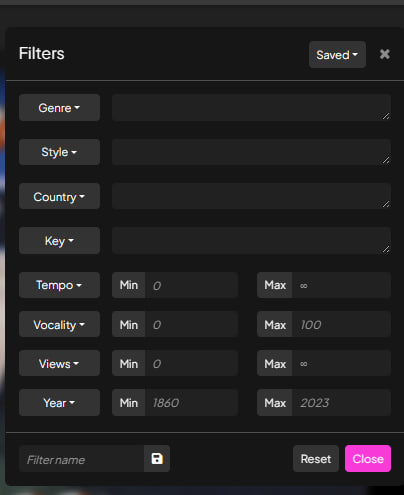Expand the Genre dropdown
The width and height of the screenshot is (404, 495).
(x=59, y=108)
